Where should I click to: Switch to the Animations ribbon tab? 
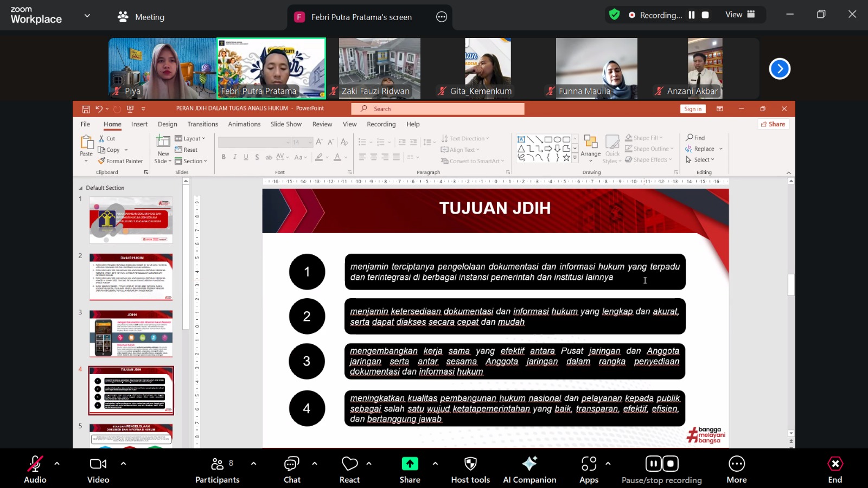(x=244, y=124)
